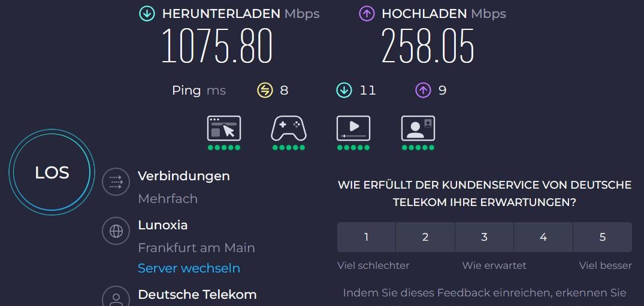Open the video streaming rating icon
Image resolution: width=644 pixels, height=306 pixels.
pos(353,128)
